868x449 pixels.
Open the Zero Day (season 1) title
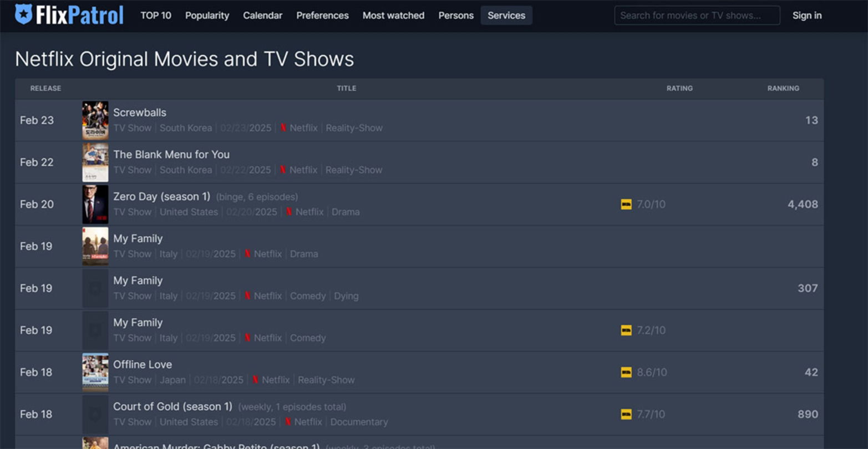pyautogui.click(x=162, y=197)
